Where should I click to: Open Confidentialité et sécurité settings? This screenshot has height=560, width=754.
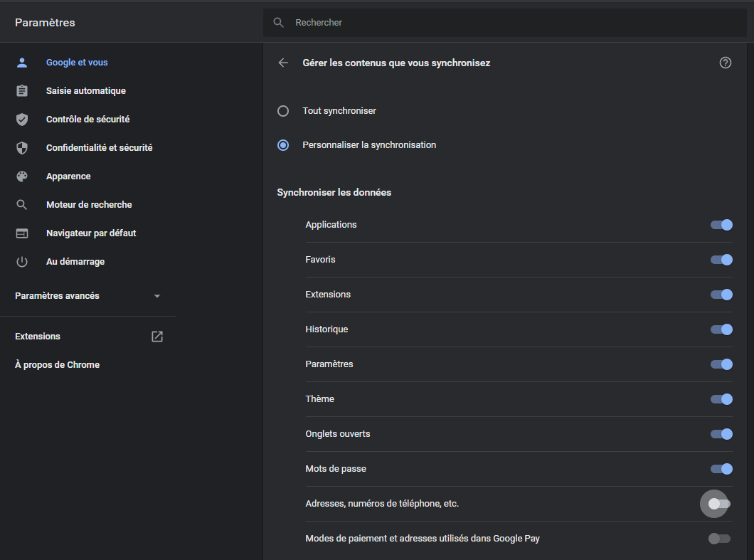click(99, 148)
